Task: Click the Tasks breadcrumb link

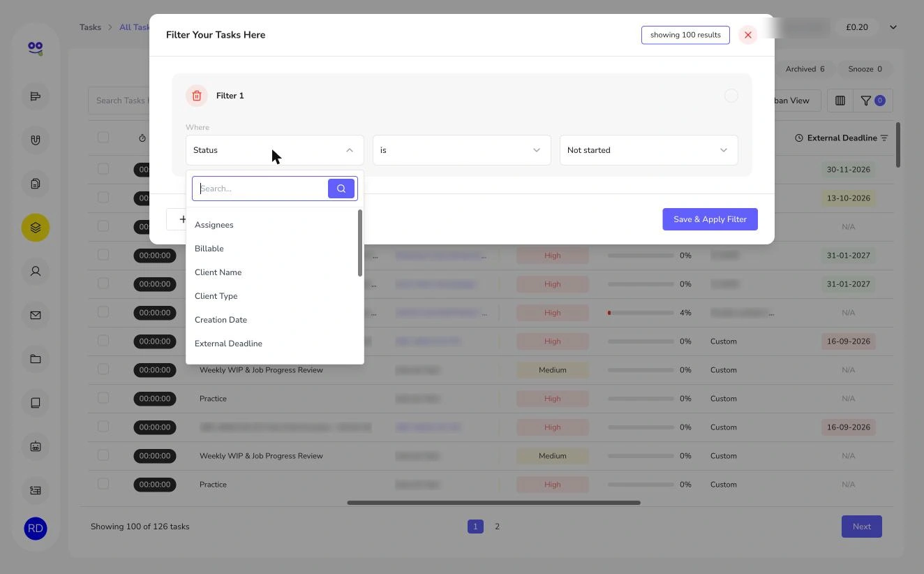Action: [x=90, y=27]
